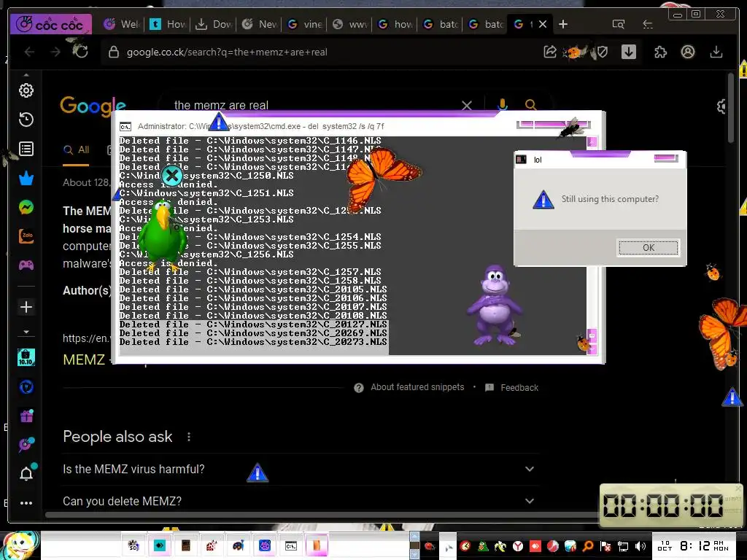This screenshot has width=747, height=560.
Task: Open the tab search icon in tab strip
Action: coord(619,24)
